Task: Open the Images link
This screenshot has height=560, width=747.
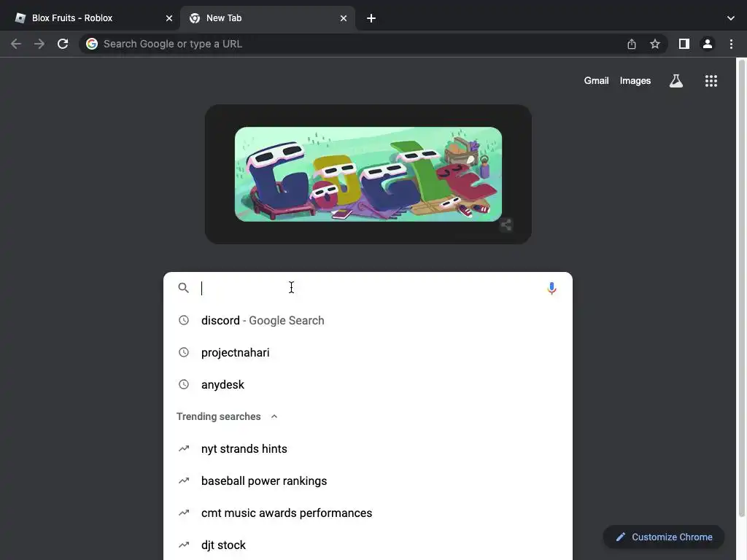Action: pyautogui.click(x=635, y=81)
